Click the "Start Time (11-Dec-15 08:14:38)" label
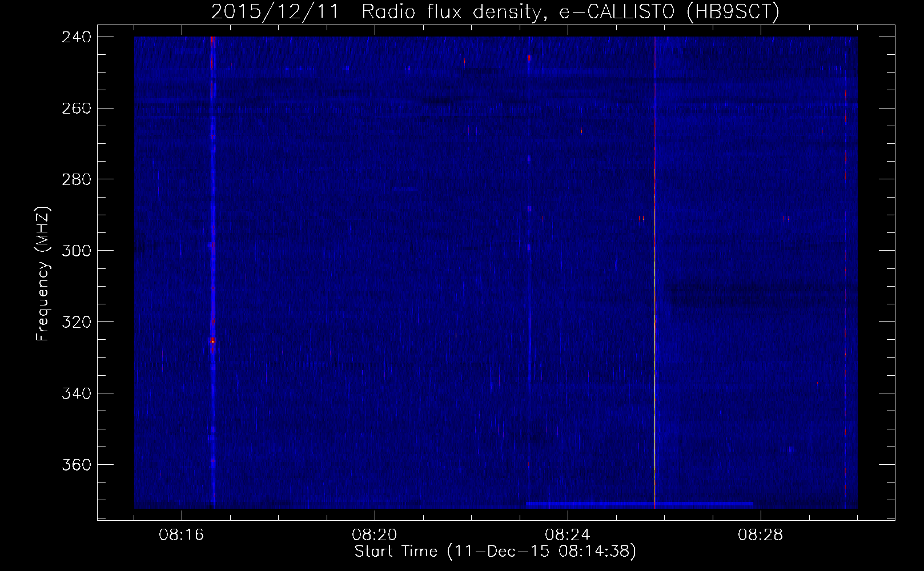This screenshot has height=571, width=924. (495, 552)
